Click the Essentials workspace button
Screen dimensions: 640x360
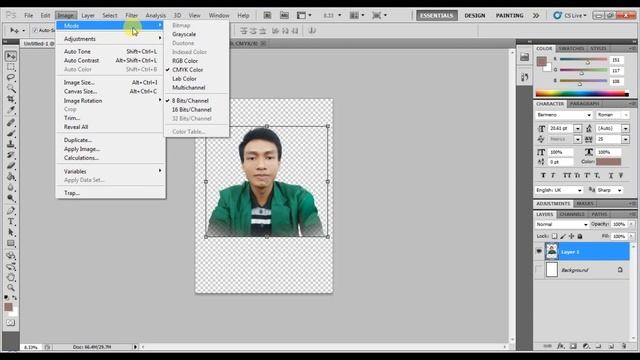tap(437, 16)
